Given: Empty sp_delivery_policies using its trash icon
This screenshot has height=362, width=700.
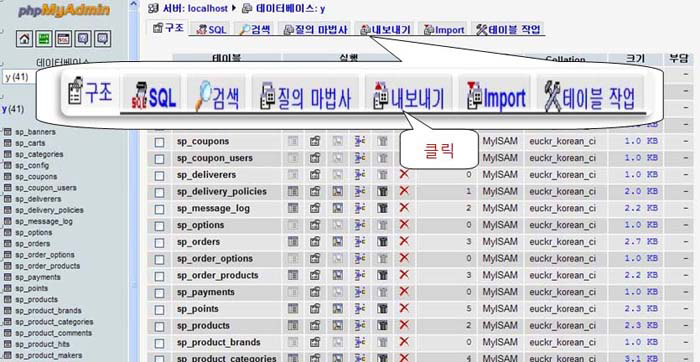Looking at the screenshot, I should pyautogui.click(x=382, y=191).
